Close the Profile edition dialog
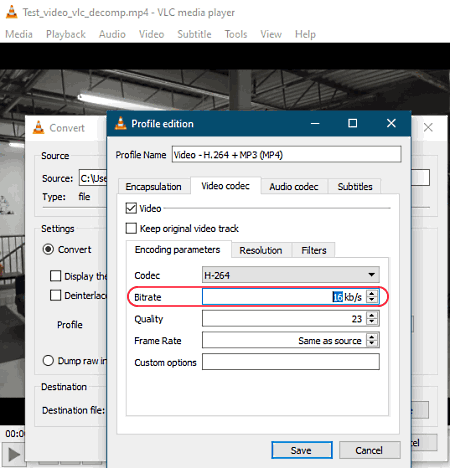450x468 pixels. (391, 123)
